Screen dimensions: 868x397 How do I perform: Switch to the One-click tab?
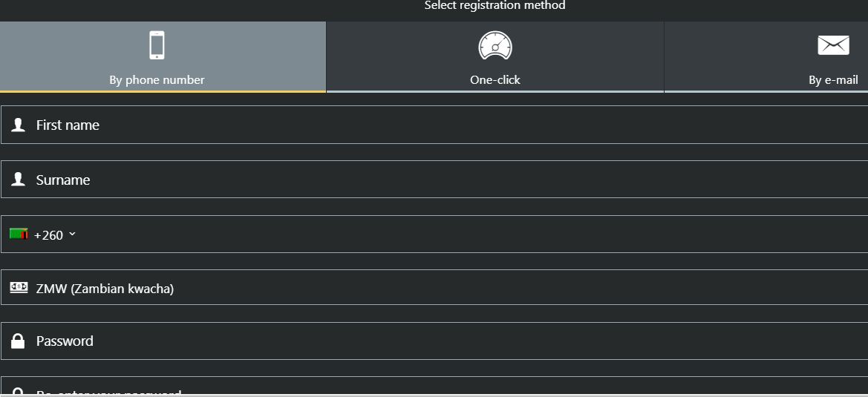495,57
